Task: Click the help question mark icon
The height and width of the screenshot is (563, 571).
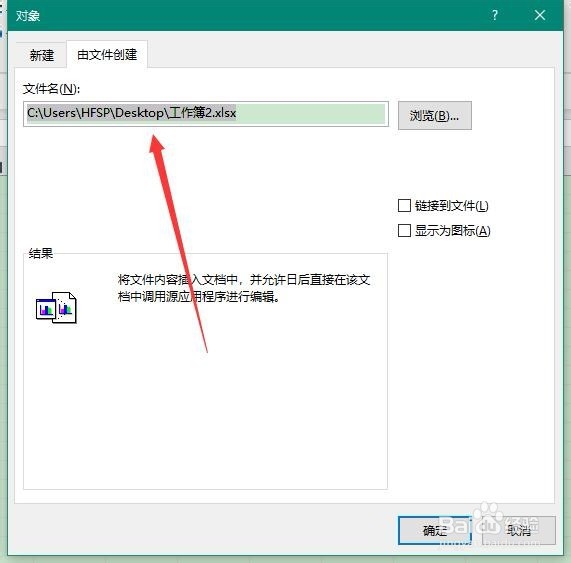Action: [495, 15]
